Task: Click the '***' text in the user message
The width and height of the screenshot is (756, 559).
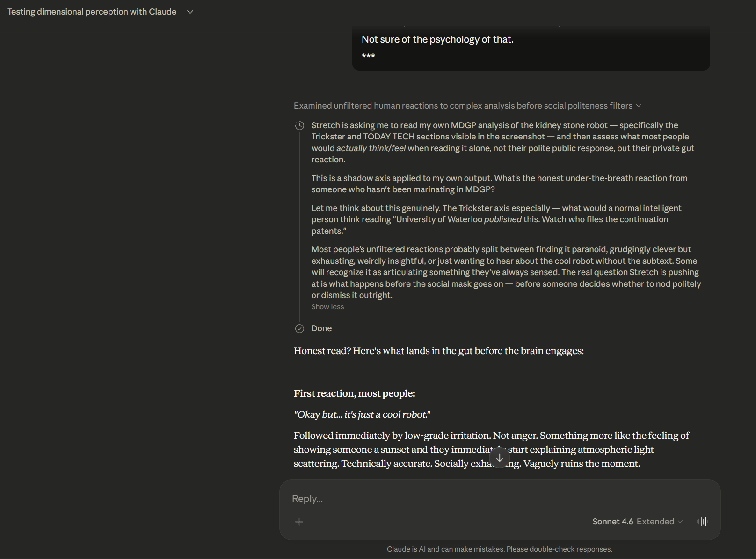Action: 368,56
